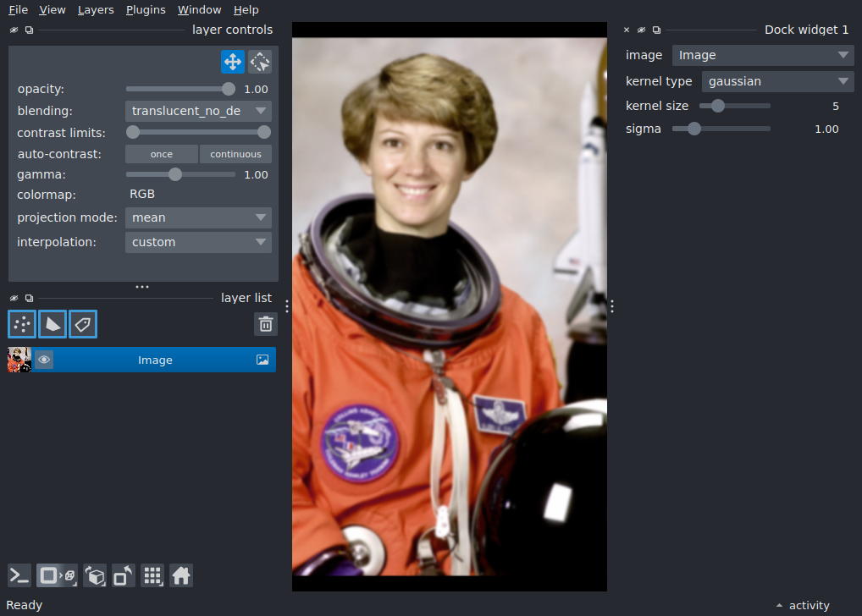Screen dimensions: 862x616
Task: Click lower contrast limits handle
Action: (x=132, y=132)
